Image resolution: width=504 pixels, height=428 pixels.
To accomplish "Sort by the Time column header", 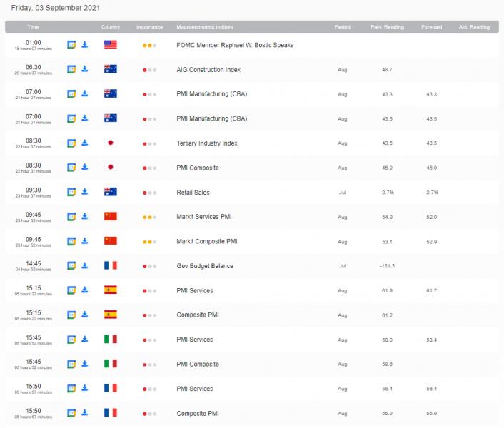I will point(33,27).
